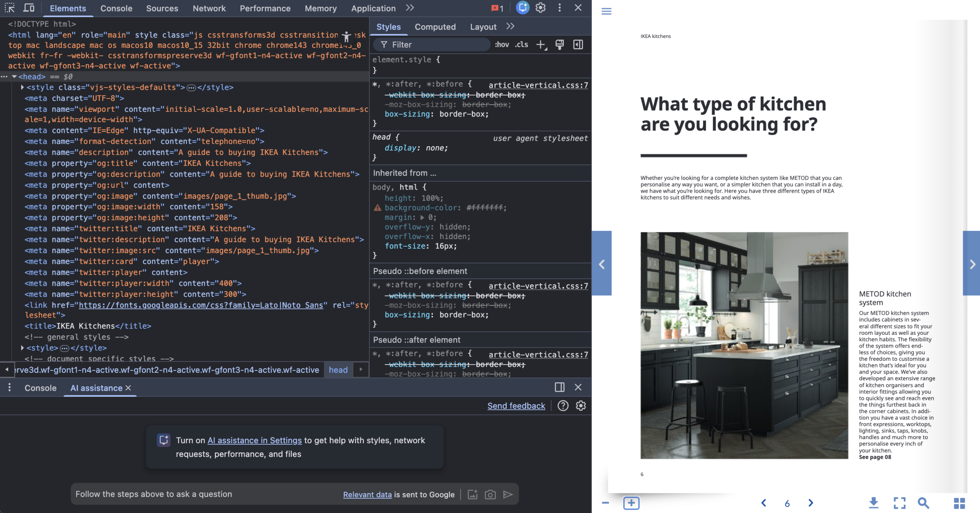980x513 pixels.
Task: Add a new style rule
Action: pyautogui.click(x=540, y=44)
